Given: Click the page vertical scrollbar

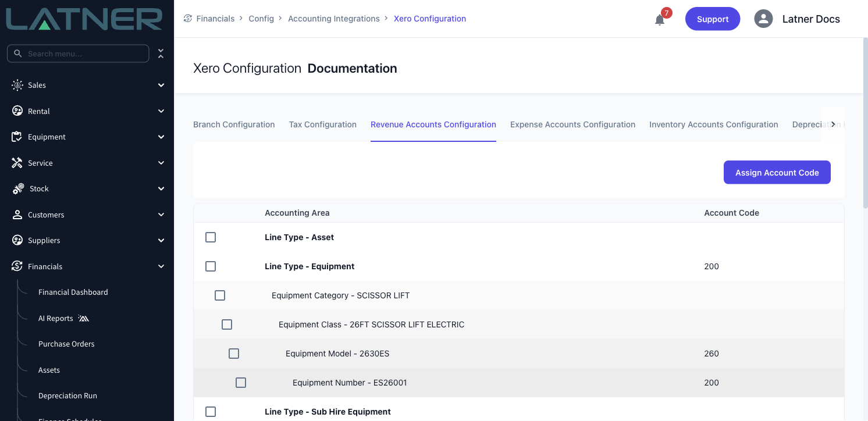Looking at the screenshot, I should pos(865,124).
